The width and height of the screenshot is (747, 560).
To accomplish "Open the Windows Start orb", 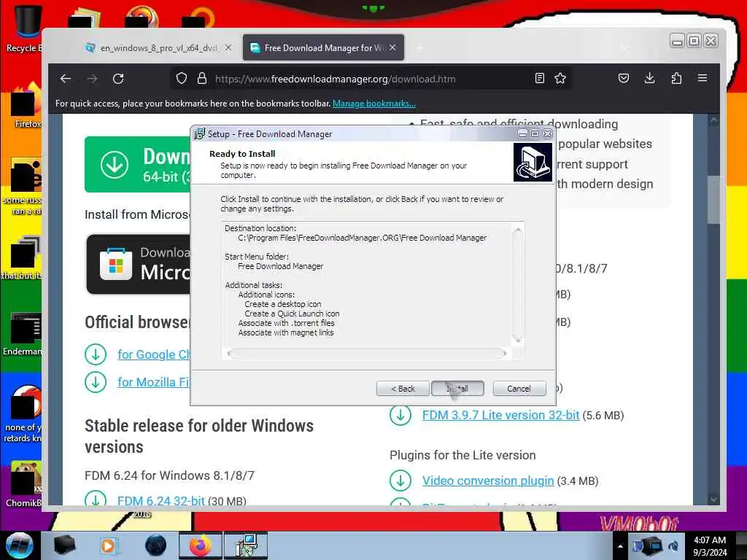I will point(20,545).
